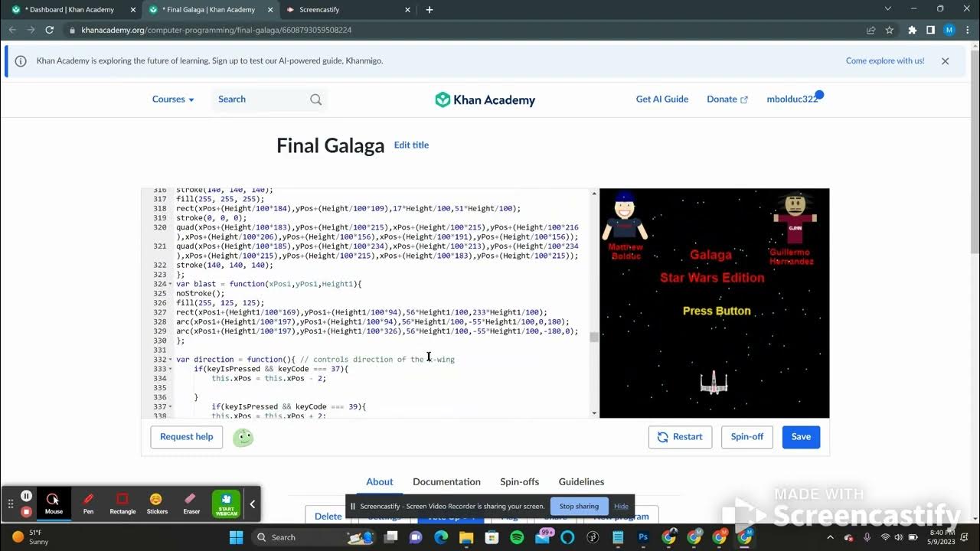The width and height of the screenshot is (980, 551).
Task: Save the program
Action: pos(801,437)
